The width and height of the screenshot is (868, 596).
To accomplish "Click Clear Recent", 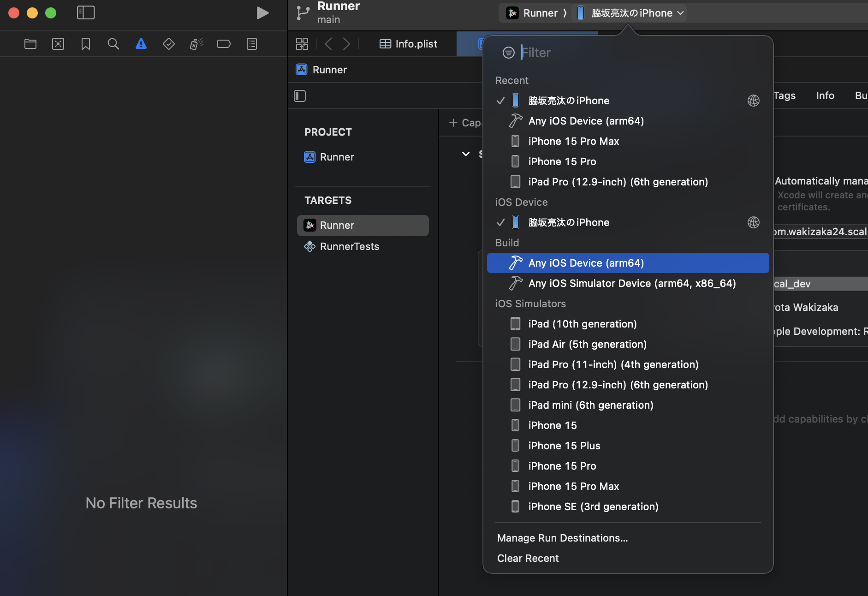I will point(528,558).
